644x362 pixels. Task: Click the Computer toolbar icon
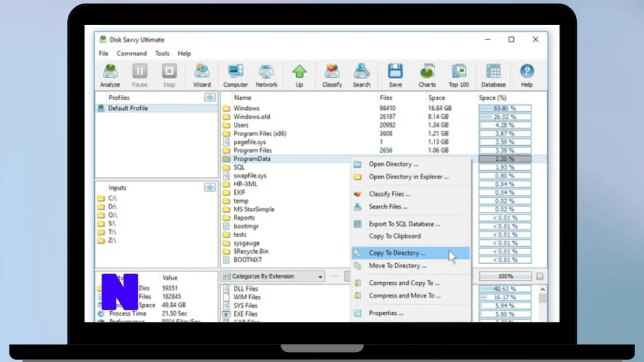click(x=235, y=75)
